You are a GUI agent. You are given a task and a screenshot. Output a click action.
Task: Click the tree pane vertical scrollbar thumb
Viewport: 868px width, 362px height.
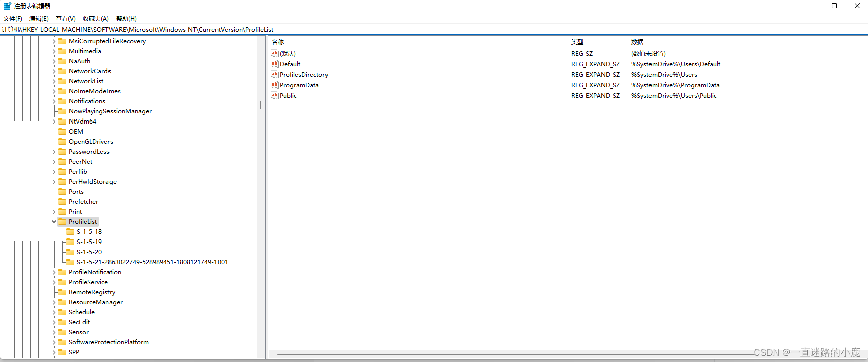coord(261,105)
